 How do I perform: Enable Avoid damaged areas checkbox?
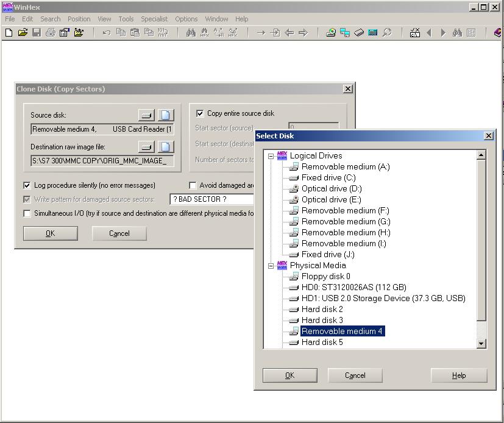tap(193, 185)
